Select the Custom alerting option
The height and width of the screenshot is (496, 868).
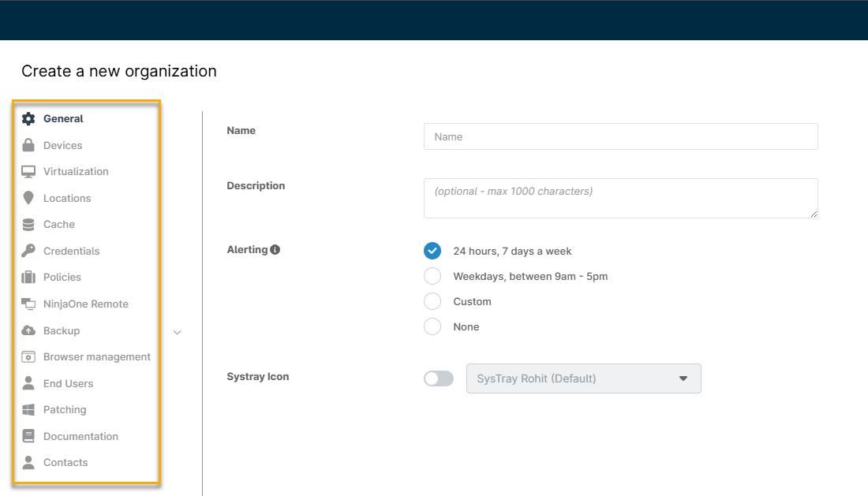pyautogui.click(x=432, y=301)
